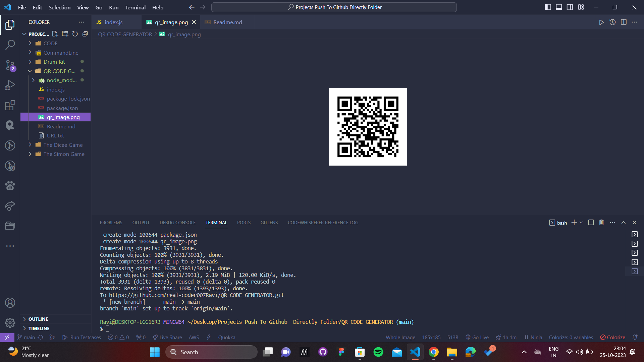The image size is (644, 362).
Task: Open the Search view in the activity bar
Action: point(10,45)
